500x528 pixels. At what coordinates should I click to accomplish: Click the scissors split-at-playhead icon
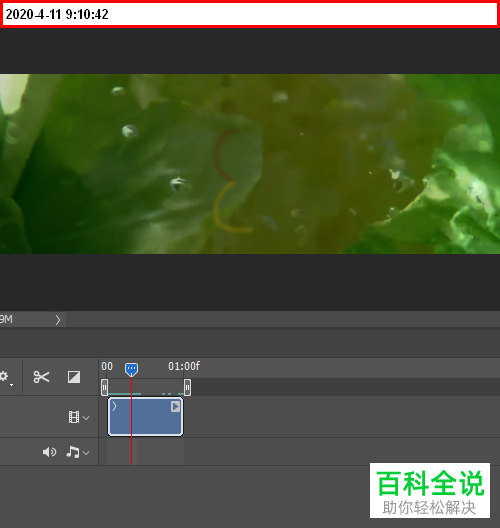[x=41, y=377]
